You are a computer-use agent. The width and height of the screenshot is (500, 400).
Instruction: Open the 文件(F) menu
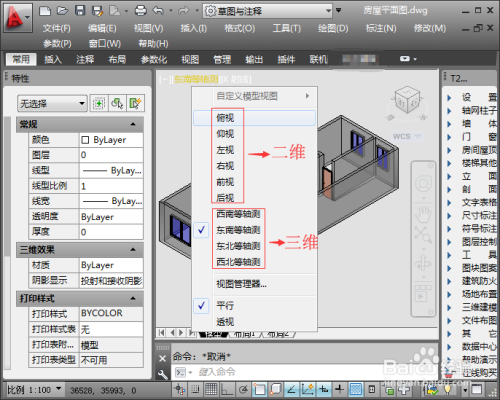coord(57,29)
